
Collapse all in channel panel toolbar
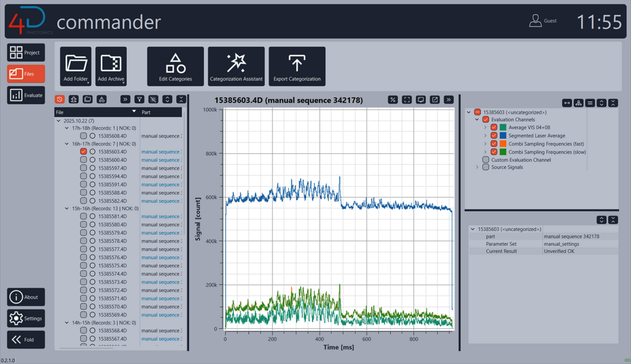(613, 103)
